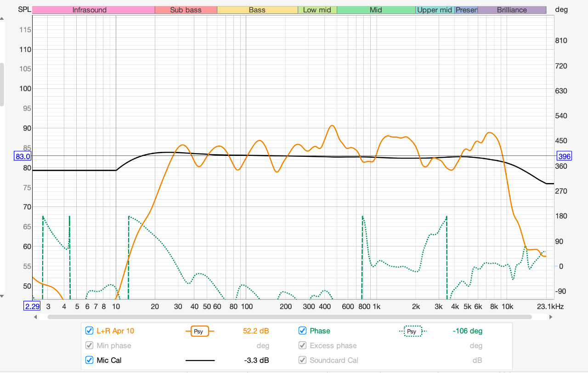Screen dimensions: 588x373
Task: Click the Brilliance frequency band label
Action: 512,10
